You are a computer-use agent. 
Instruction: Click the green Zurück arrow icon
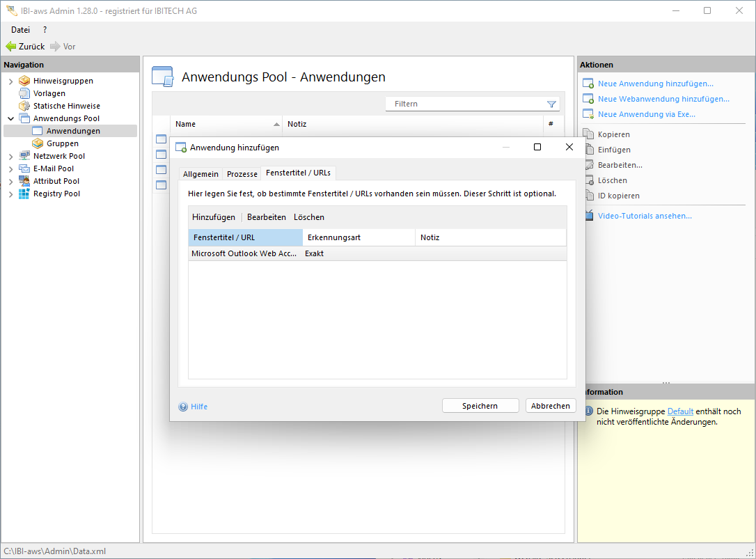(11, 47)
